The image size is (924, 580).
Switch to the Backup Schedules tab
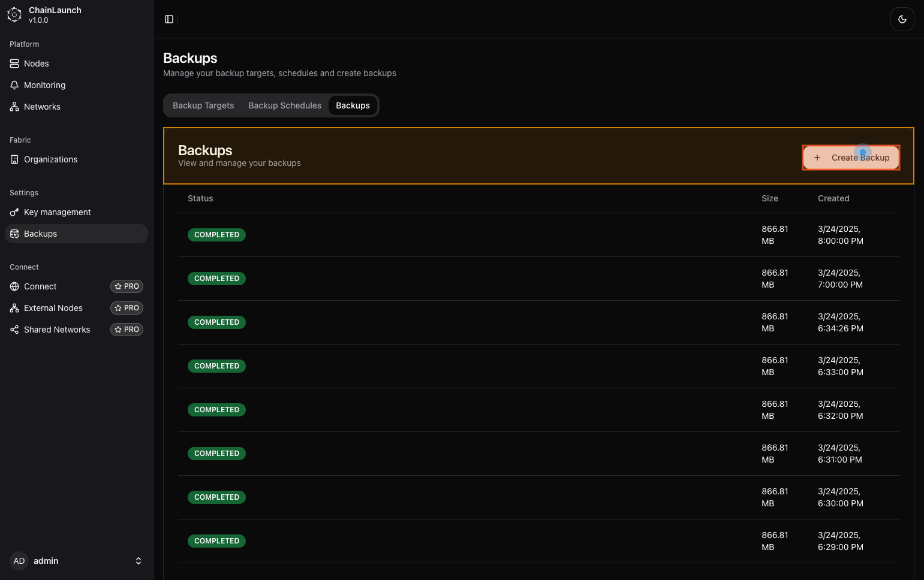point(285,105)
